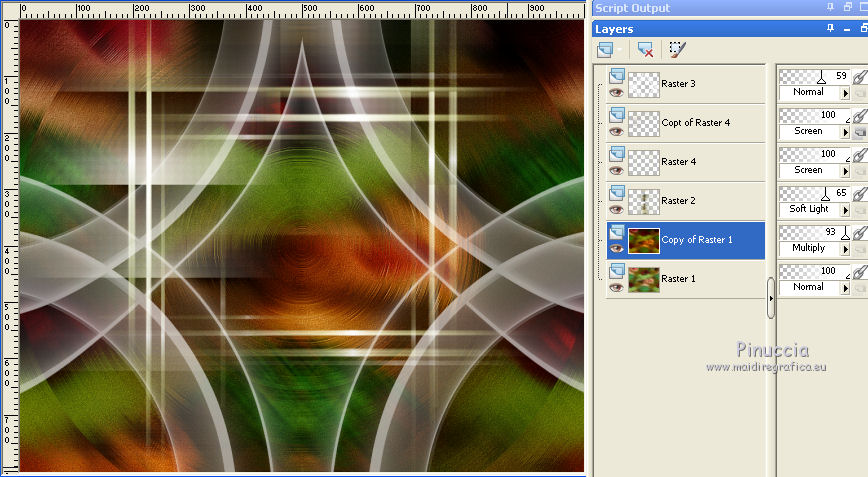Select the Raster 1 layer name
The image size is (868, 477).
678,279
